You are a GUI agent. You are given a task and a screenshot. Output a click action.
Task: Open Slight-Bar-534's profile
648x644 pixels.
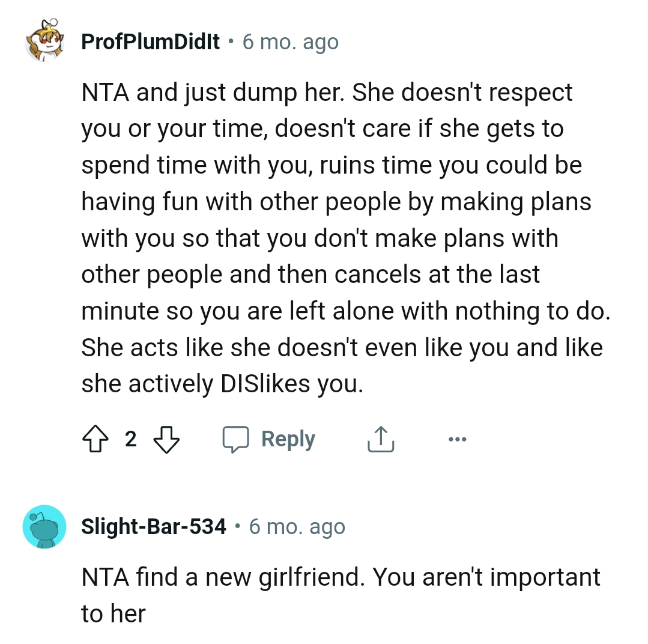coord(155,526)
